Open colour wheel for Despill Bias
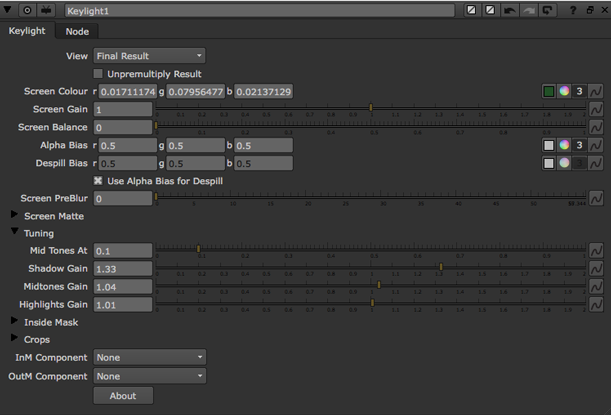 tap(564, 163)
